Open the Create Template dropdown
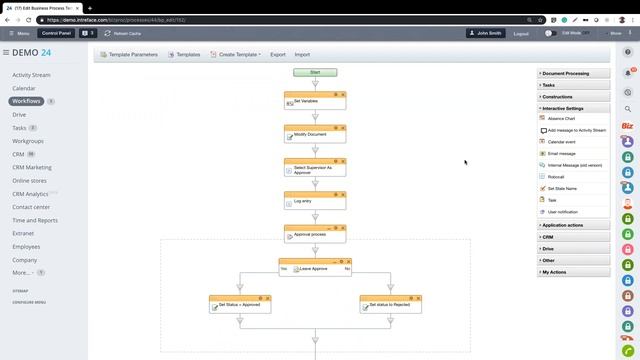The image size is (640, 360). tap(236, 54)
